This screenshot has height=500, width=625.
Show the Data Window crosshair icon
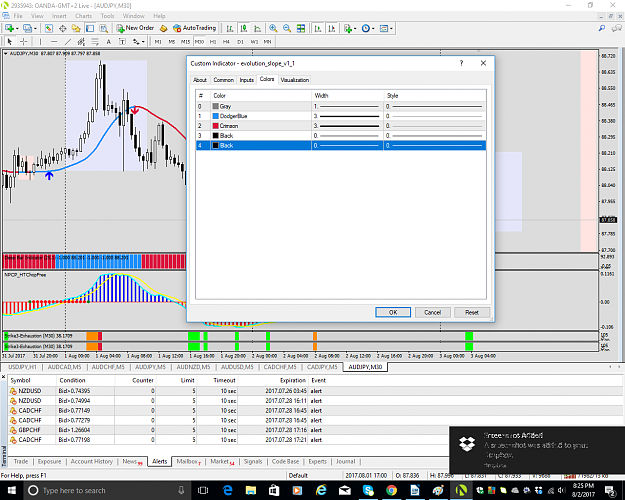(63, 28)
